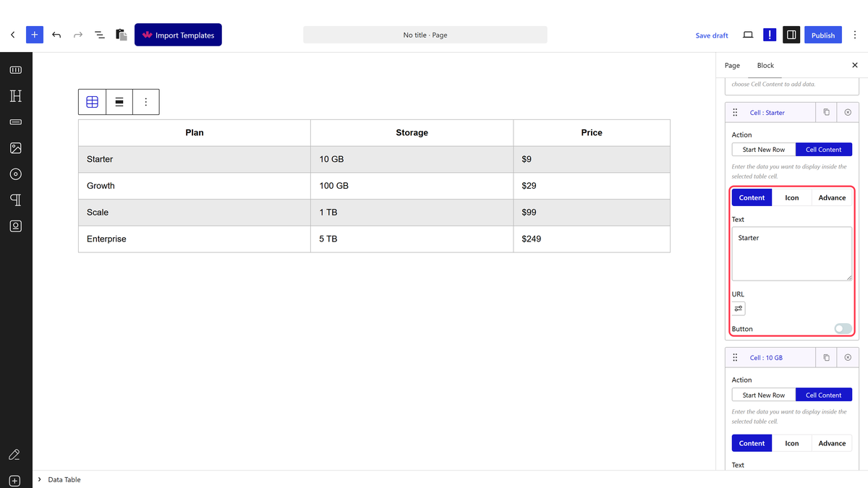Select the button block icon in left sidebar

coord(16,122)
